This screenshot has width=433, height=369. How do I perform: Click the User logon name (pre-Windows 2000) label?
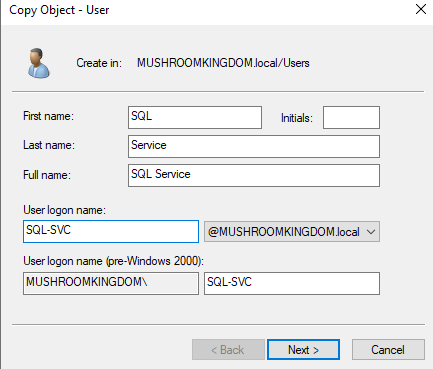click(x=113, y=261)
